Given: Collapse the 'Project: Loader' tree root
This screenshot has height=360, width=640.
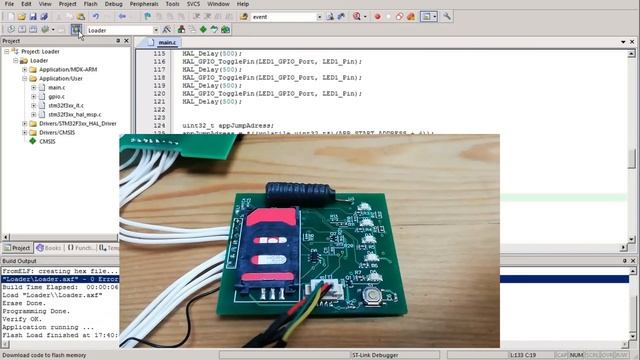Looking at the screenshot, I should click(x=7, y=51).
